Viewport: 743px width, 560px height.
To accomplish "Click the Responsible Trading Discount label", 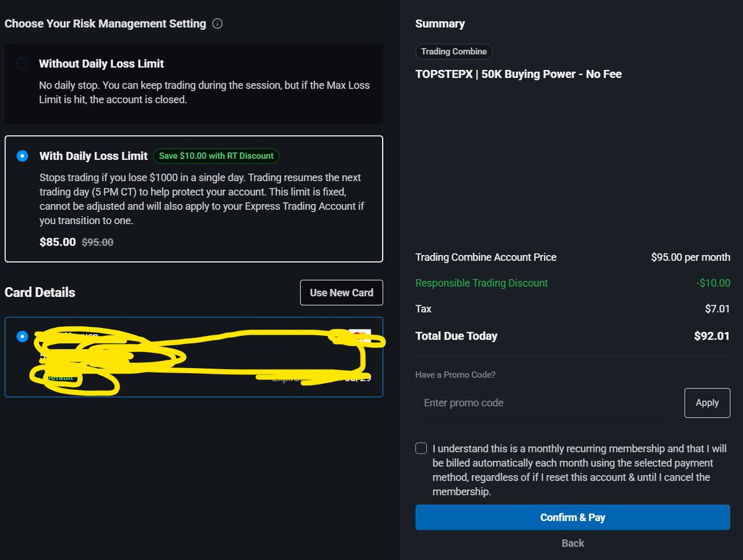I will (482, 283).
